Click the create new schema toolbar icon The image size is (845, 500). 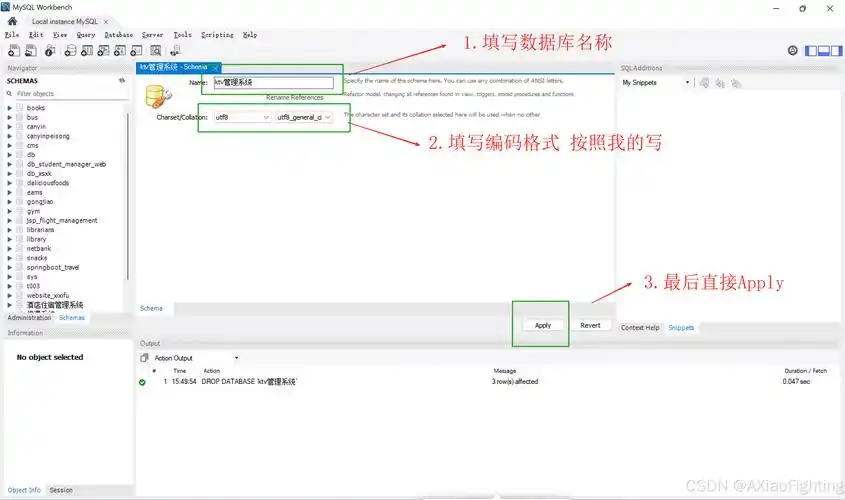[x=70, y=50]
